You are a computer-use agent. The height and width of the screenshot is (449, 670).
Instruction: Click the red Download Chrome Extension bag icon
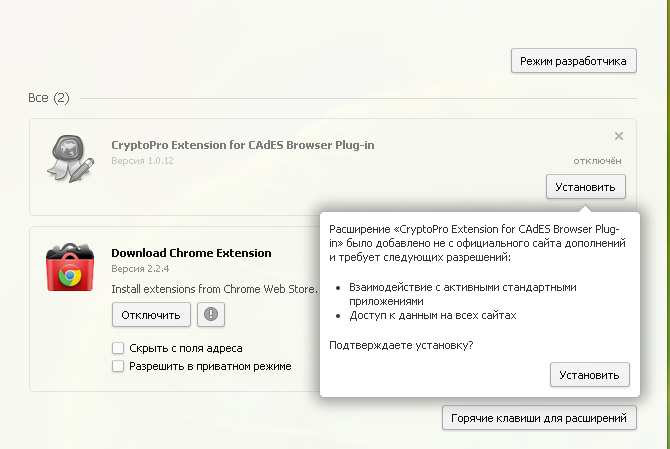click(x=69, y=266)
